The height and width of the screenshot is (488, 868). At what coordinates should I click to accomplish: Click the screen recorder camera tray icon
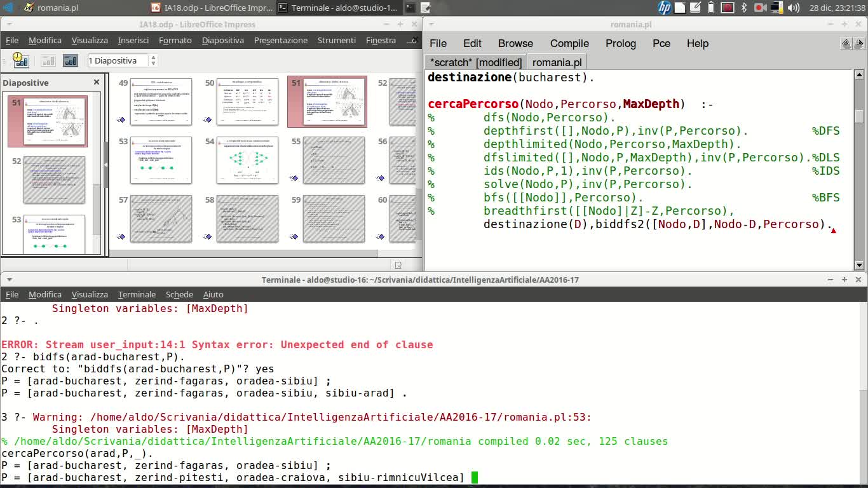(761, 8)
